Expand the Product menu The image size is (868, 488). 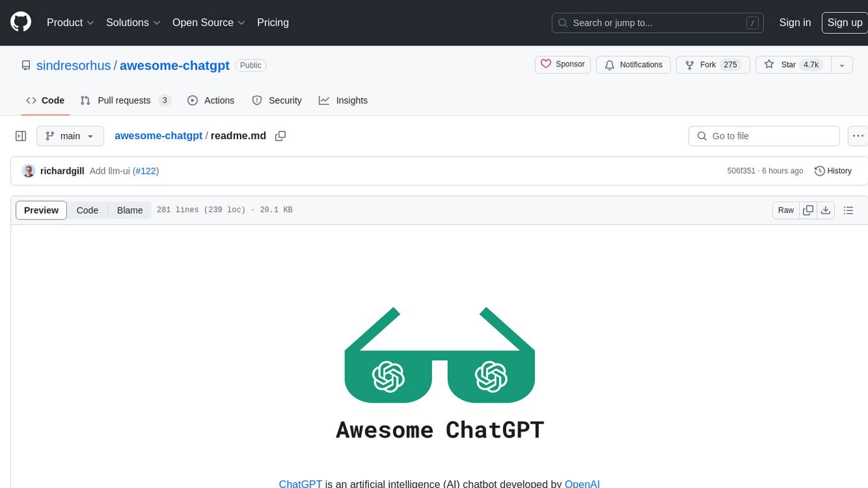click(x=70, y=22)
